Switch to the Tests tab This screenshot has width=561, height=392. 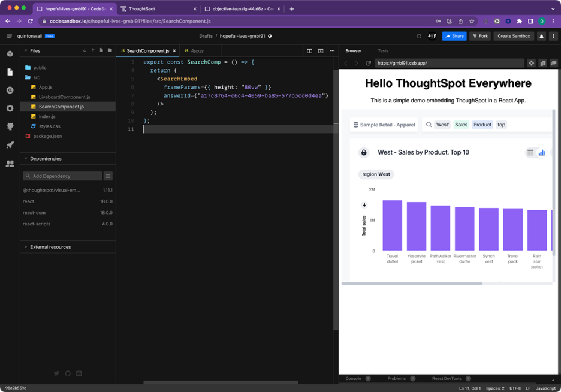coord(382,51)
